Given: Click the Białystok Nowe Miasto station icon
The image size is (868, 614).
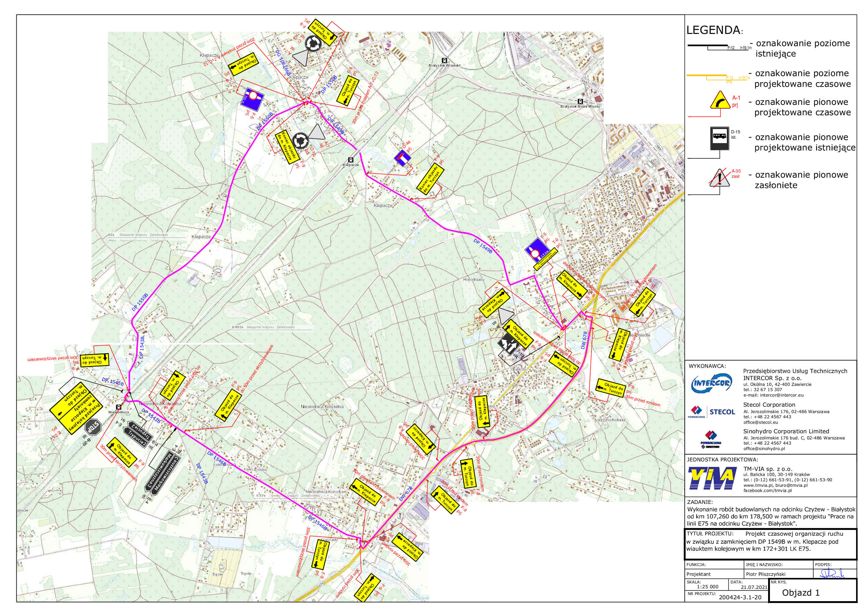Looking at the screenshot, I should click(x=580, y=102).
